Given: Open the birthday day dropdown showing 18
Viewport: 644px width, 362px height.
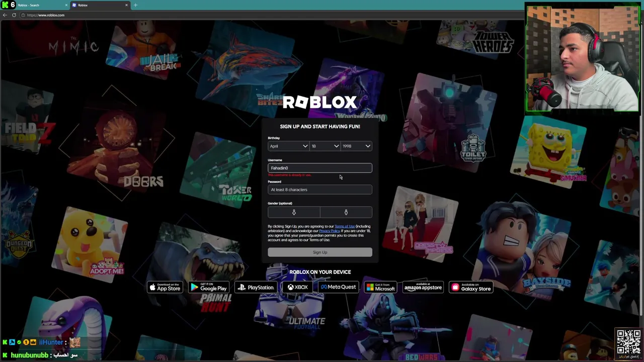Looking at the screenshot, I should 325,146.
